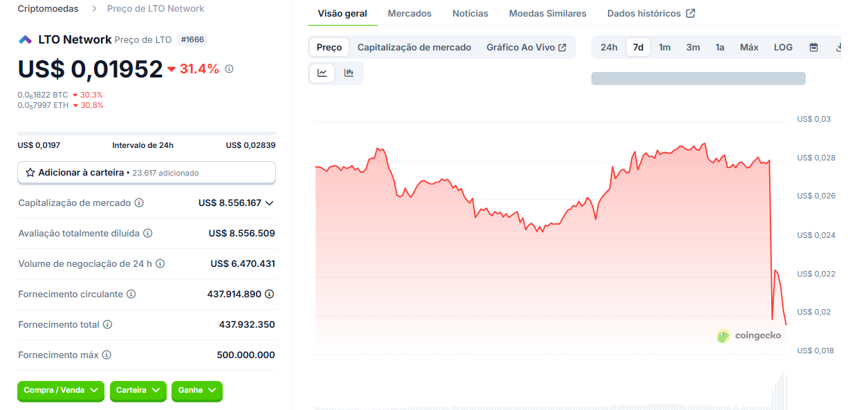The height and width of the screenshot is (410, 868).
Task: Click the BTC price 0.0₆1822 BTC
Action: coord(43,95)
